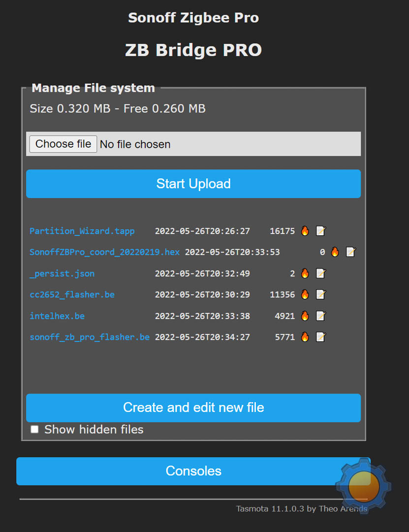This screenshot has width=409, height=532.
Task: Open _persist.json file link
Action: click(62, 273)
